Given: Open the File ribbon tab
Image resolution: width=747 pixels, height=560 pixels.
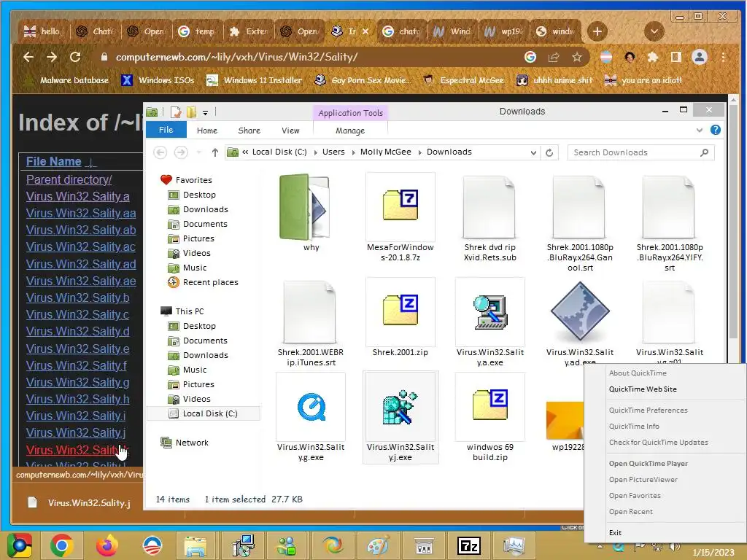Looking at the screenshot, I should coord(166,130).
